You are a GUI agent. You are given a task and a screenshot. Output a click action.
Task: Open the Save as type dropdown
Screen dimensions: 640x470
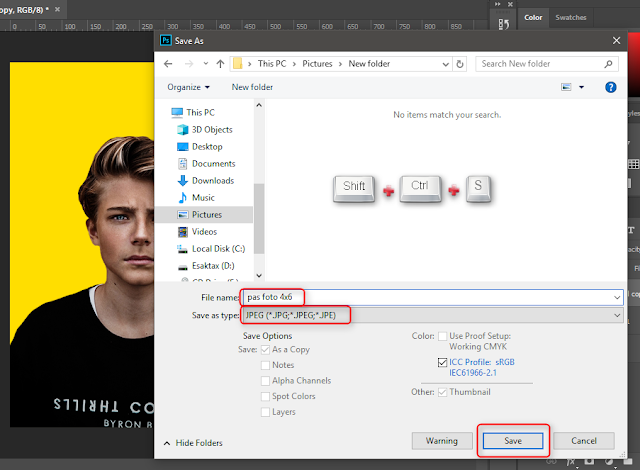617,315
